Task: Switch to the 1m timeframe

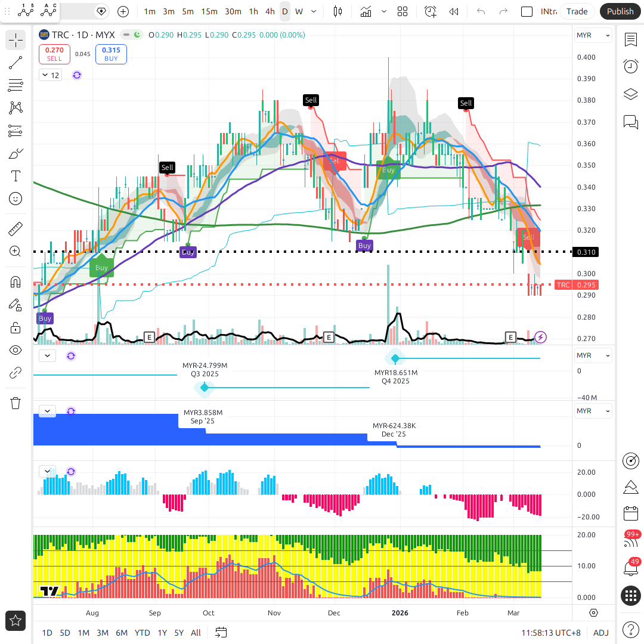Action: click(x=150, y=11)
